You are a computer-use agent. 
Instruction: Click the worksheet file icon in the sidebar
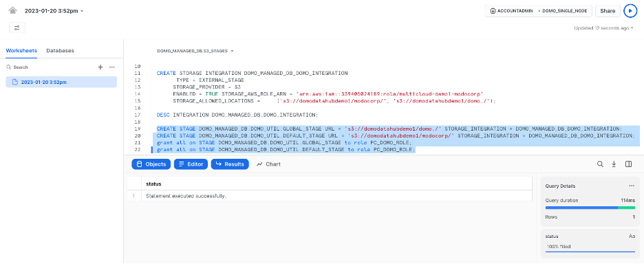[x=15, y=82]
